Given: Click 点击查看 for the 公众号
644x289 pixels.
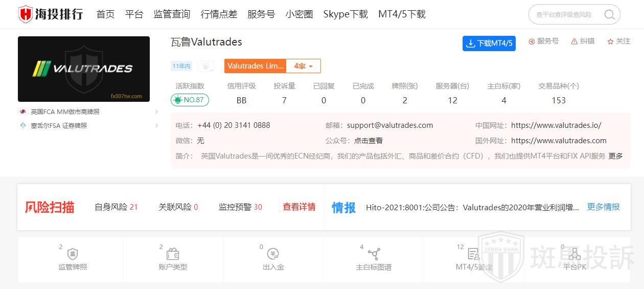Looking at the screenshot, I should point(368,141).
